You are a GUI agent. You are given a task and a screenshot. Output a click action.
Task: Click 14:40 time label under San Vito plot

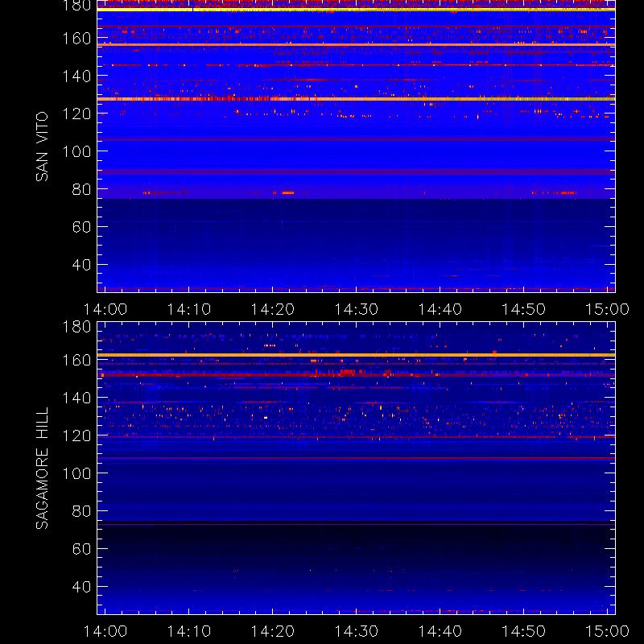point(440,309)
